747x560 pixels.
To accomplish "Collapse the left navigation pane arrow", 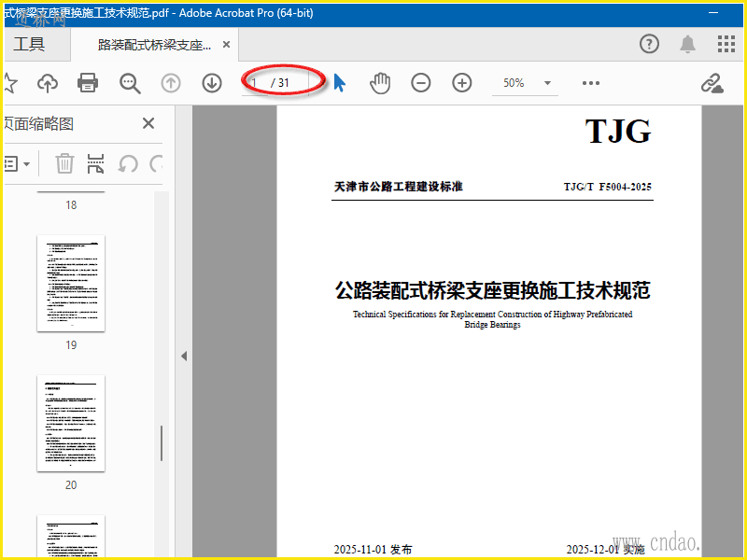I will coord(184,356).
